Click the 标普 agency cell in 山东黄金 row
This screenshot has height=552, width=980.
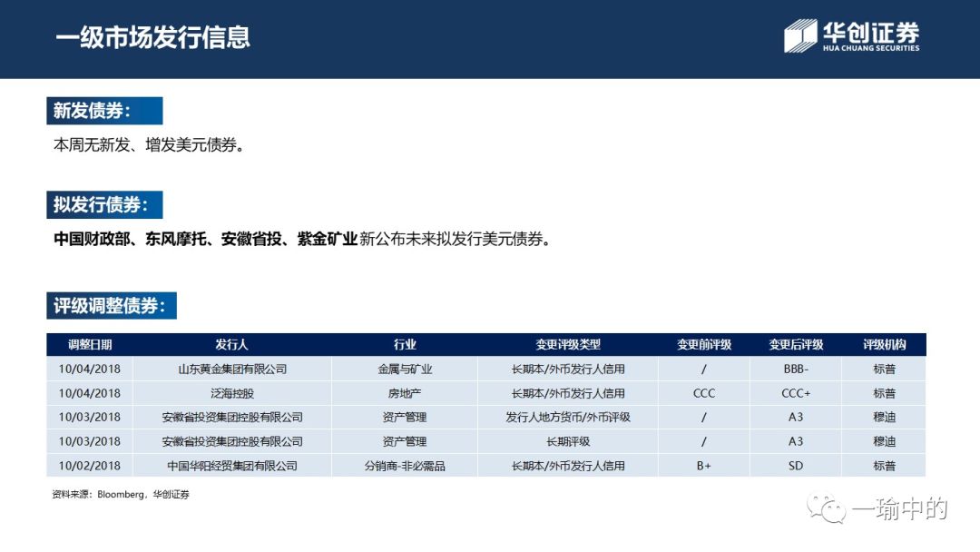point(884,369)
